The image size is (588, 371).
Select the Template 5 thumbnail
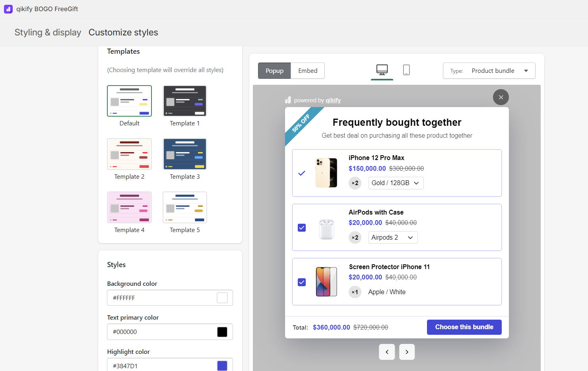click(x=185, y=207)
